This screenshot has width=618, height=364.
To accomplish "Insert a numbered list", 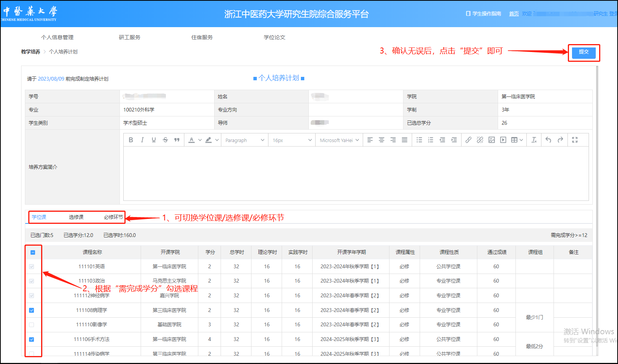I will click(x=431, y=140).
